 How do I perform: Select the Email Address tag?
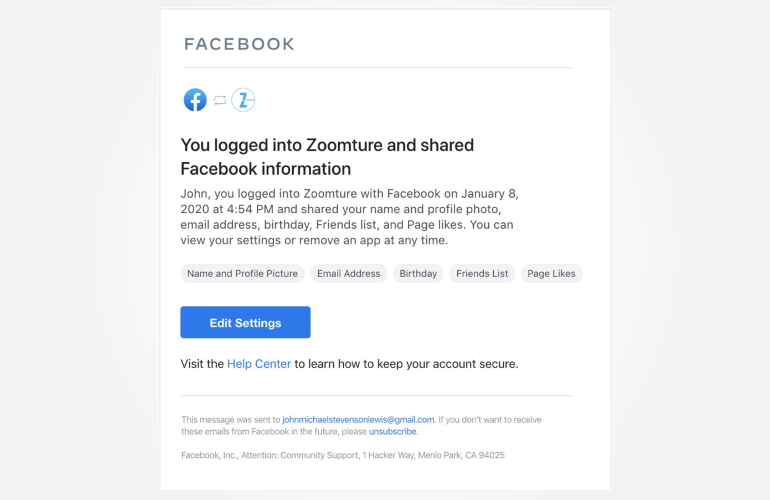[348, 273]
